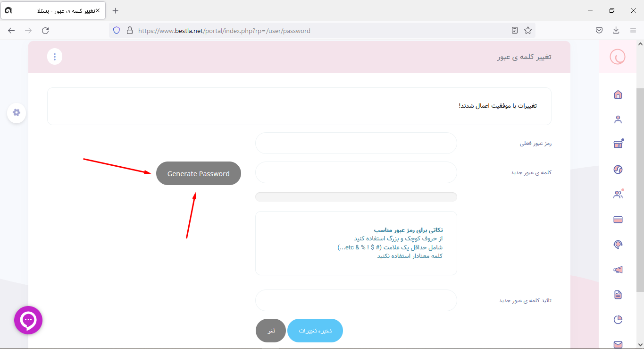Open the envelope mail icon in sidebar
This screenshot has height=349, width=644.
(618, 344)
